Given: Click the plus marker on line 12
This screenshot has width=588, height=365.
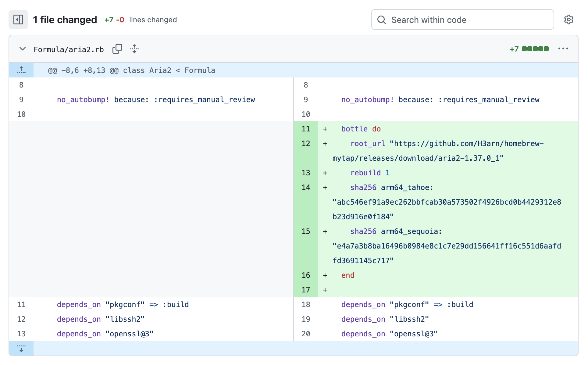Looking at the screenshot, I should tap(325, 144).
